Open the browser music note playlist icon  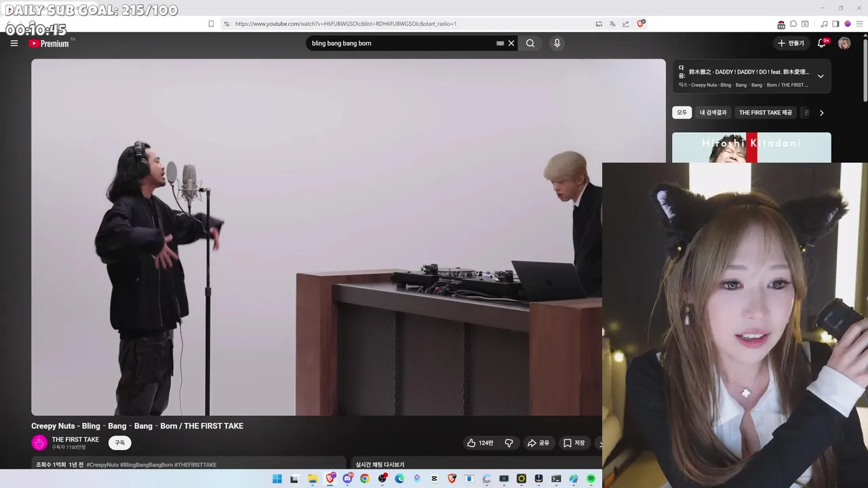click(824, 24)
